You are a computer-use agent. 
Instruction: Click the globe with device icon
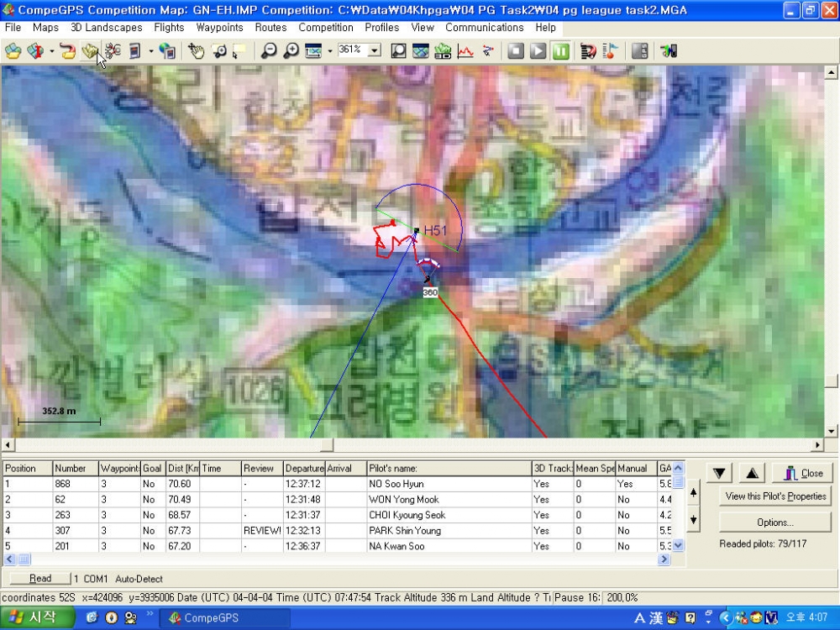coord(167,51)
